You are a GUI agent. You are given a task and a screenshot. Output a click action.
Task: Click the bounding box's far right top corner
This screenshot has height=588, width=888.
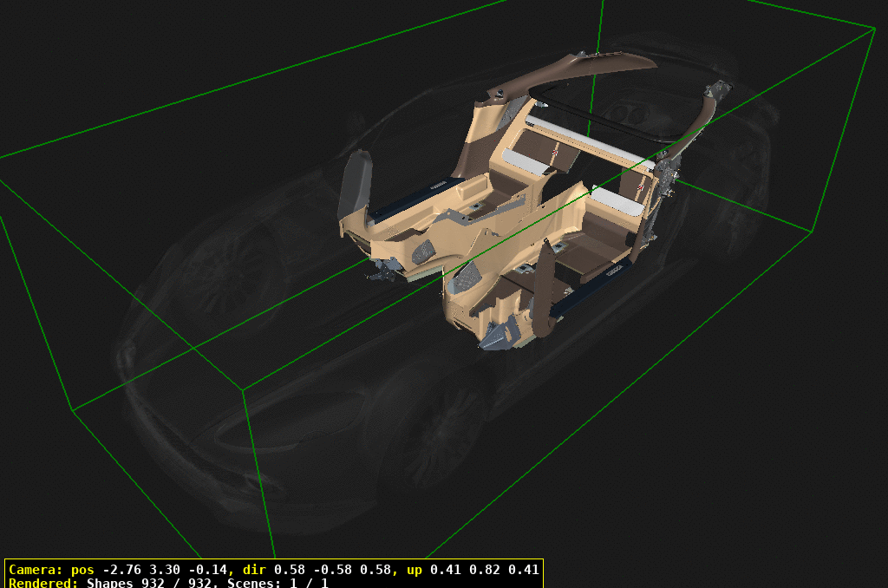click(x=875, y=27)
